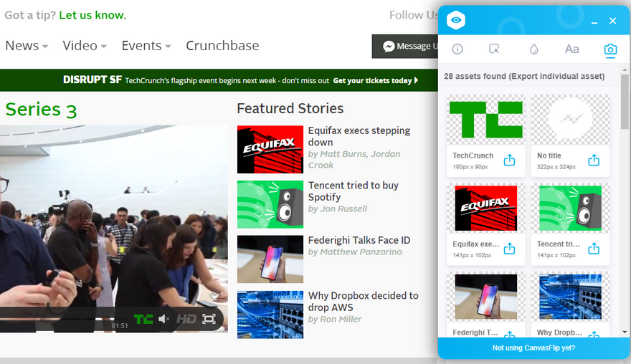
Task: Expand the News dropdown menu
Action: click(x=27, y=46)
